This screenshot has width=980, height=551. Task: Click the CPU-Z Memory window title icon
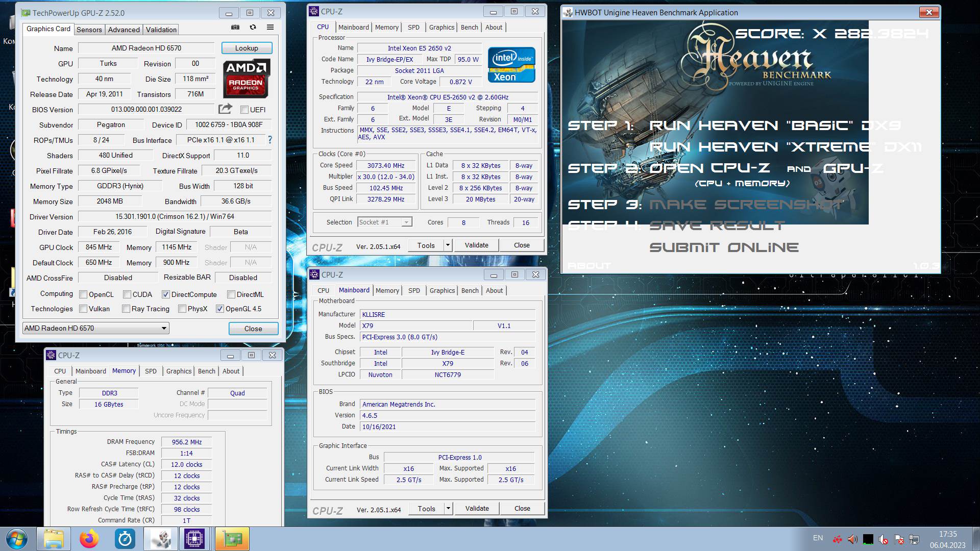pos(51,355)
